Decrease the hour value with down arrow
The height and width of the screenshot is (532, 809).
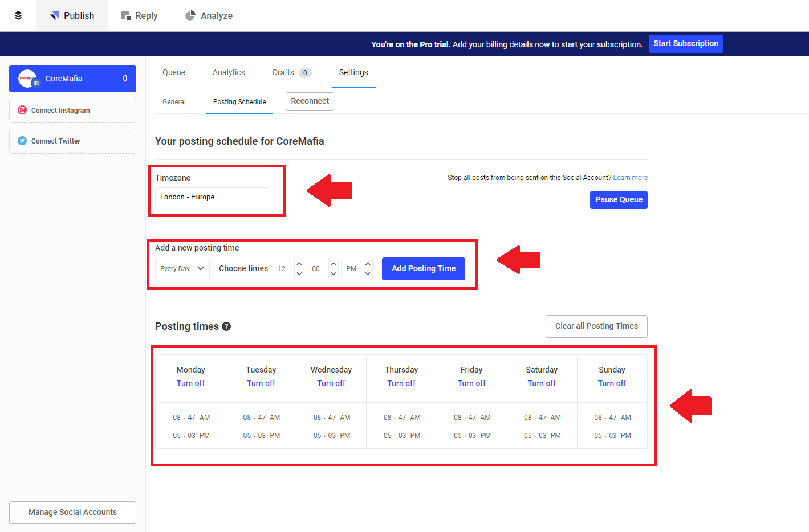point(299,273)
